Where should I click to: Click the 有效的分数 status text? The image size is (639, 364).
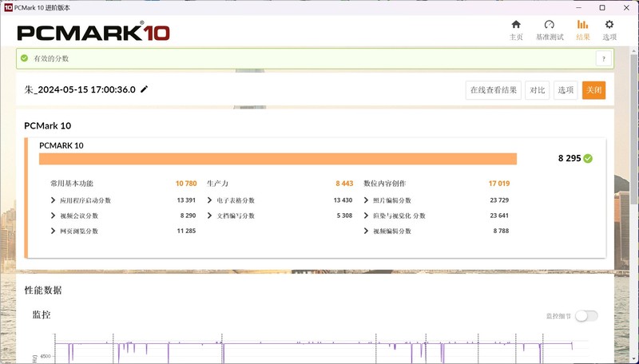click(x=51, y=58)
